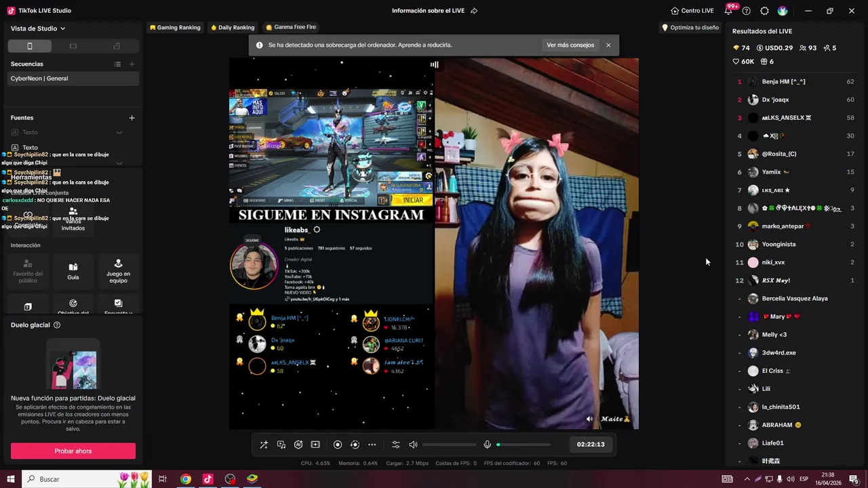The image size is (868, 488).
Task: Open the Gaming Ranking tab
Action: tap(175, 28)
